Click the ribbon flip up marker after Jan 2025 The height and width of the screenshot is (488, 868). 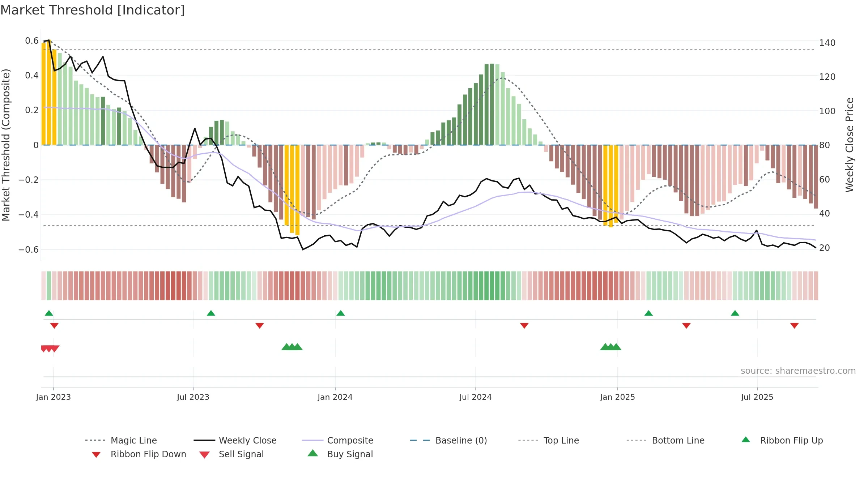pyautogui.click(x=648, y=313)
